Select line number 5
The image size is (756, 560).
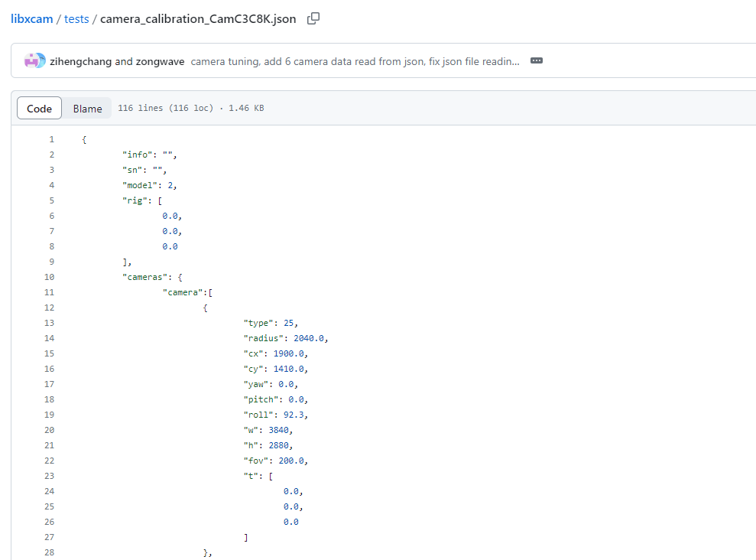(x=51, y=200)
